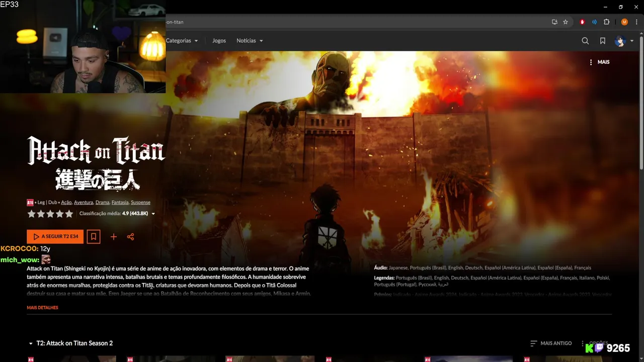This screenshot has height=362, width=644.
Task: Open the Aventura genre link
Action: click(84, 202)
